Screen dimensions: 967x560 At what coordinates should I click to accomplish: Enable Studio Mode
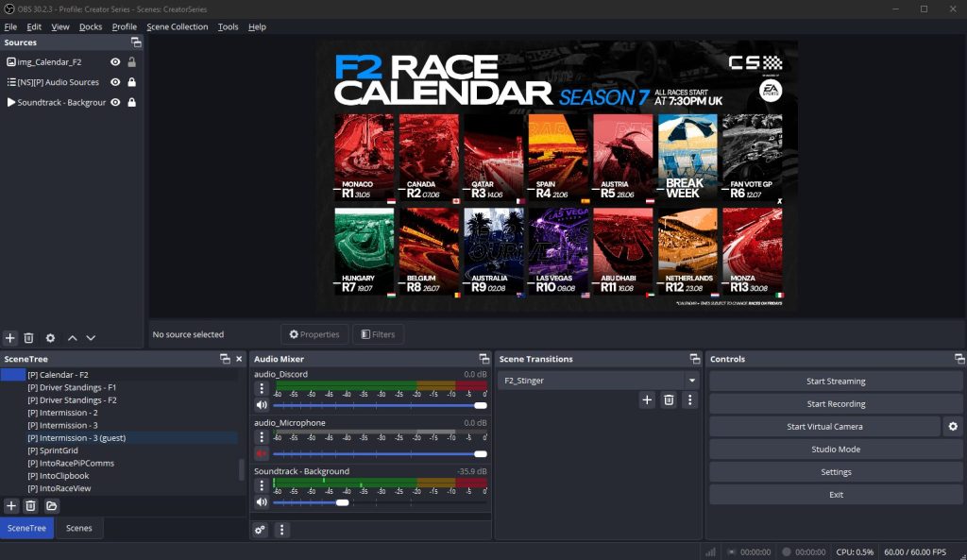[x=836, y=450]
